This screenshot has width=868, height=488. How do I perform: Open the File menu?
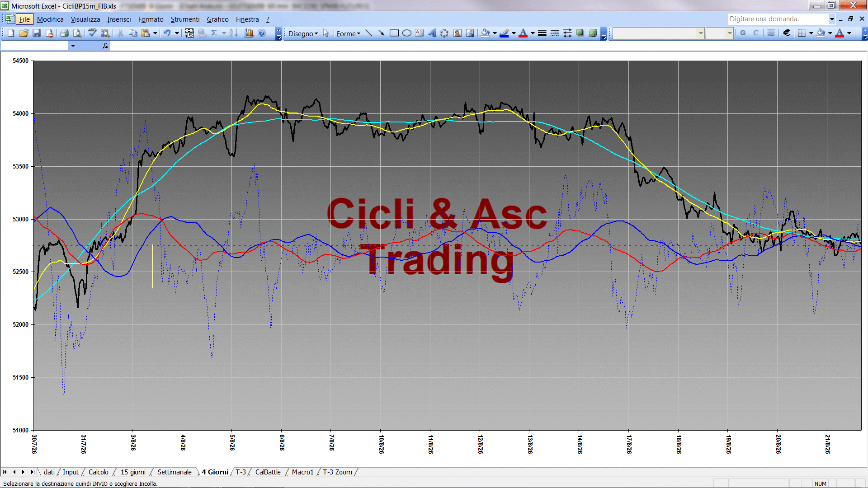(24, 19)
